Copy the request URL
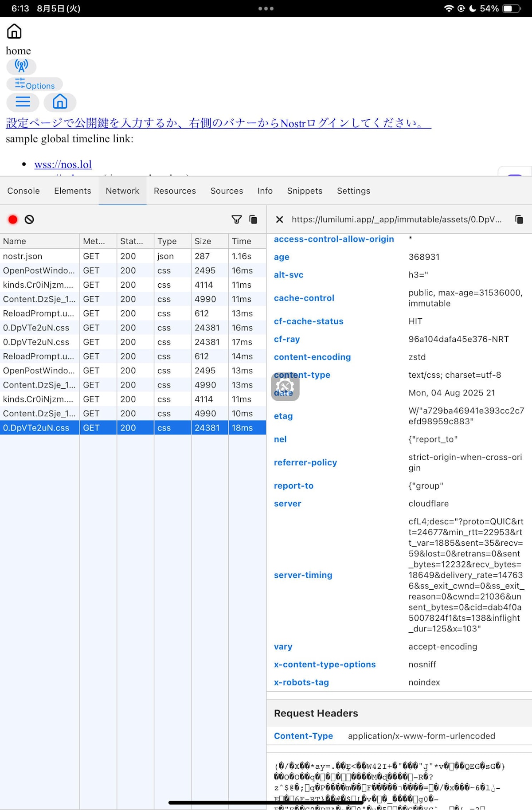The image size is (532, 810). [x=519, y=219]
